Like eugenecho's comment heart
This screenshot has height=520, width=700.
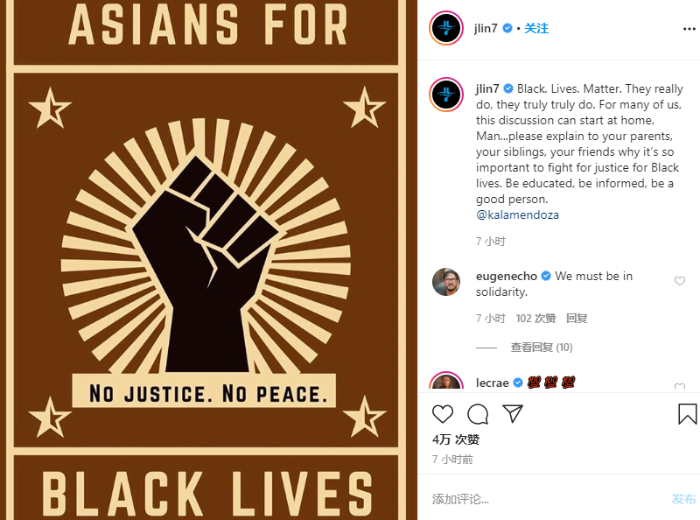pos(679,281)
